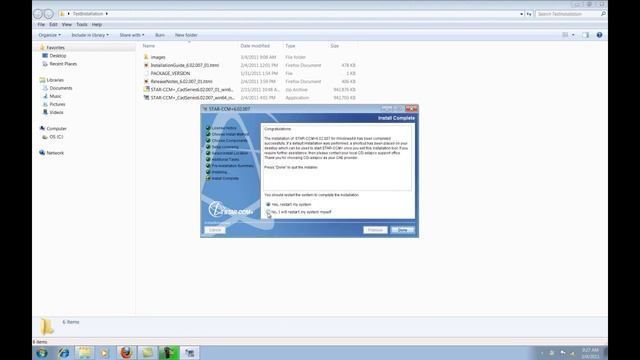Sort by the Date modified column header
640x360 pixels.
[x=255, y=46]
